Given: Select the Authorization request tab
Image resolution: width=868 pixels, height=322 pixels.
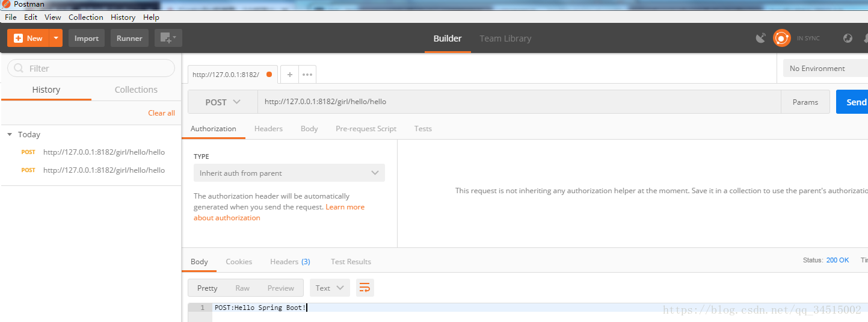Looking at the screenshot, I should 214,129.
